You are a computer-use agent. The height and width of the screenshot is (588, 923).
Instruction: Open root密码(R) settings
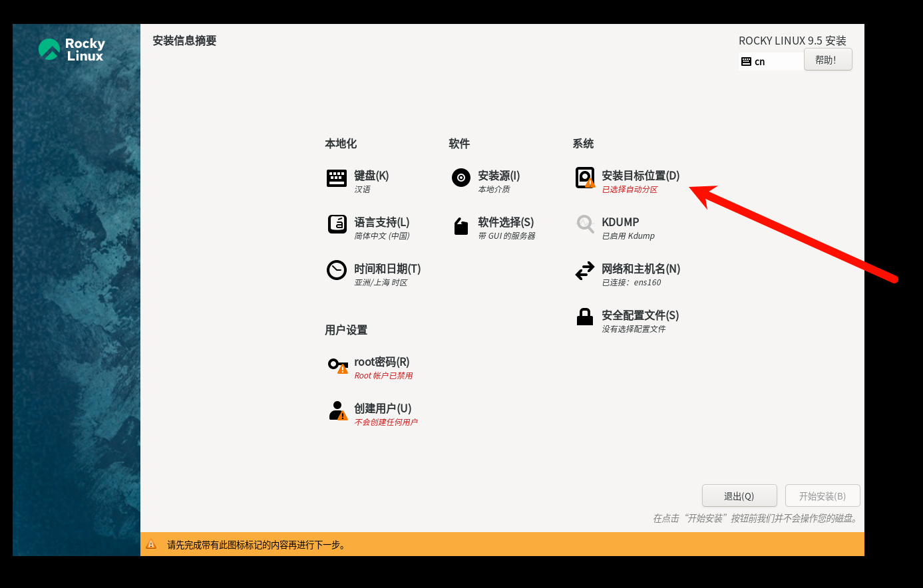[x=382, y=362]
